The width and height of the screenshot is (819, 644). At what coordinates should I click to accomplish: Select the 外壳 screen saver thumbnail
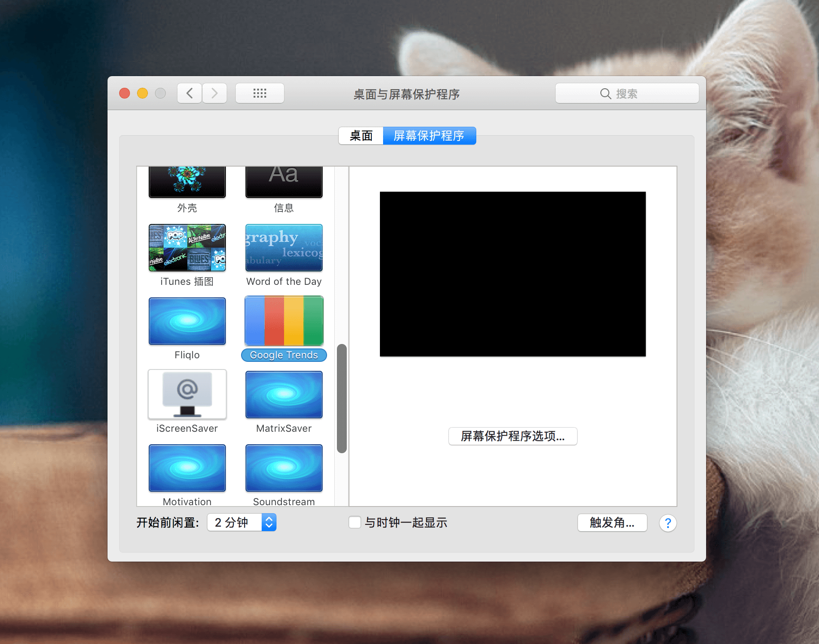coord(187,182)
